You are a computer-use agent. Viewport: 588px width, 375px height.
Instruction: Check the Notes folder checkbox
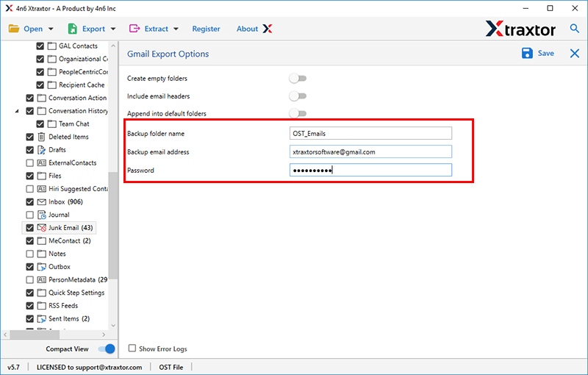point(29,254)
